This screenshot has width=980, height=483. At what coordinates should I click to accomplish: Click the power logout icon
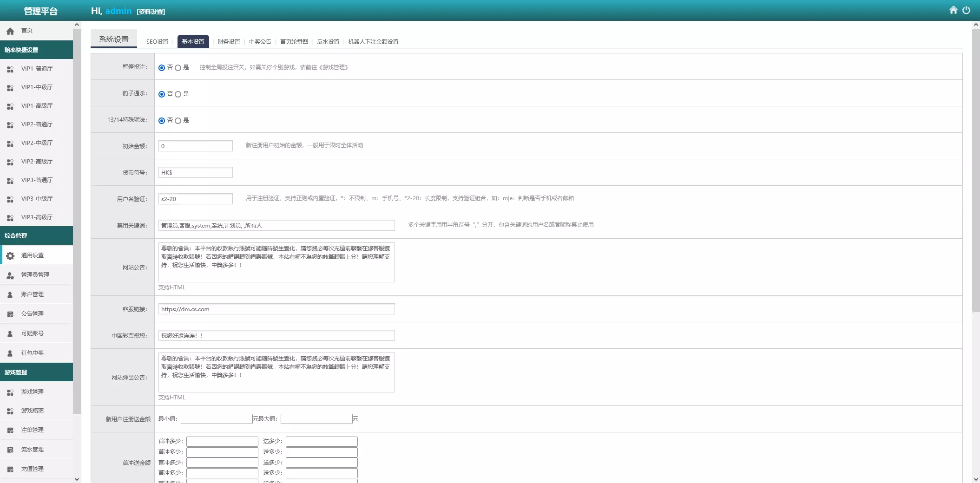click(966, 10)
